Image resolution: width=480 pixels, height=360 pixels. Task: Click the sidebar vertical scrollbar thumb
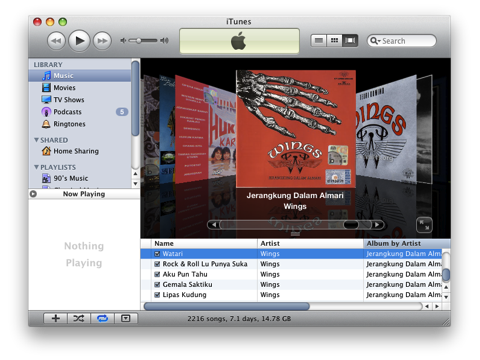135,98
